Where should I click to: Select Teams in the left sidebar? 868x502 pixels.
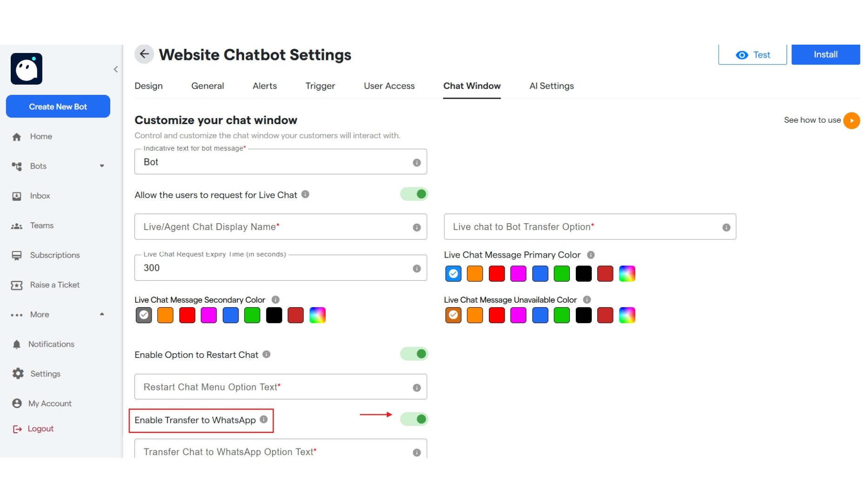[x=41, y=225]
